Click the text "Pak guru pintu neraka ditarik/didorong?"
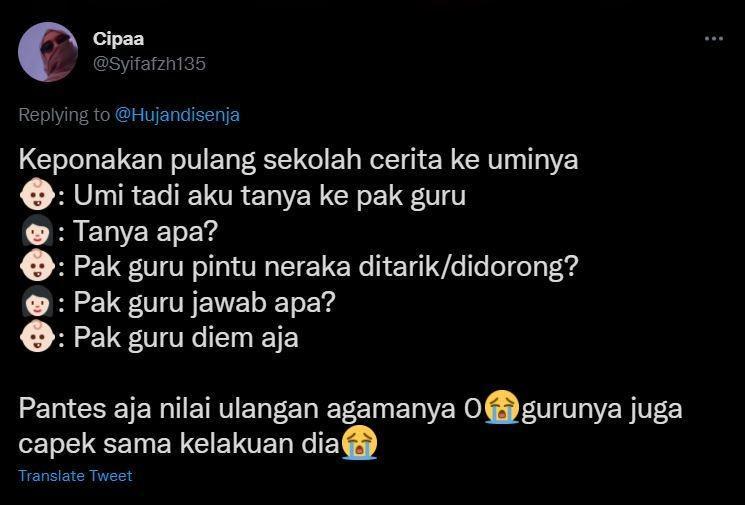Image resolution: width=745 pixels, height=505 pixels. (326, 267)
